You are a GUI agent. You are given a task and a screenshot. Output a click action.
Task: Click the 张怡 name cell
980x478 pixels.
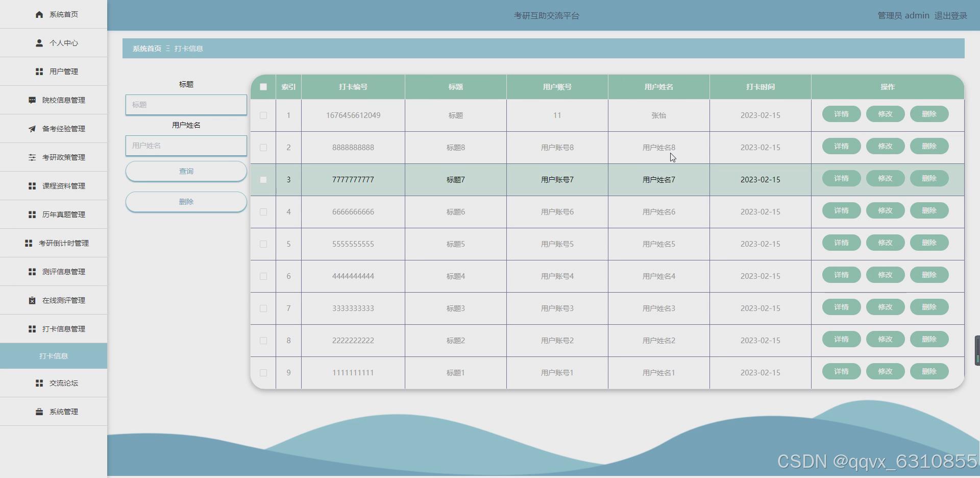click(x=659, y=115)
